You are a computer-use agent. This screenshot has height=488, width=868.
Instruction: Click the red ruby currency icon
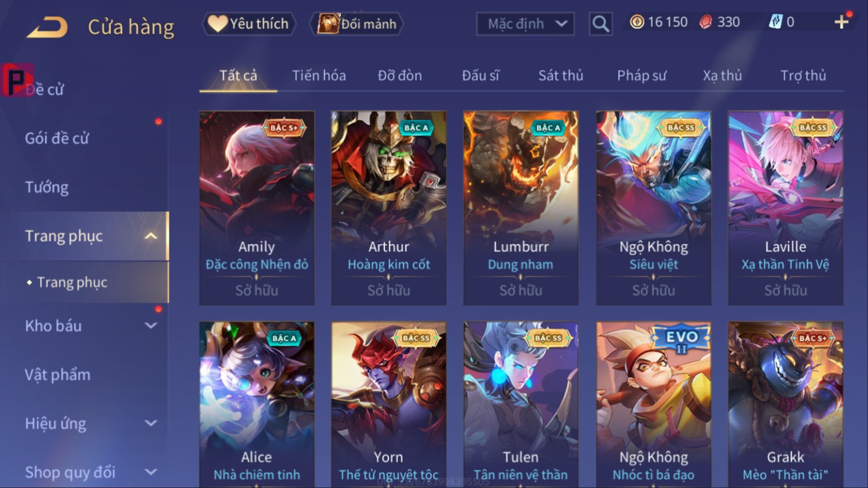pos(705,22)
